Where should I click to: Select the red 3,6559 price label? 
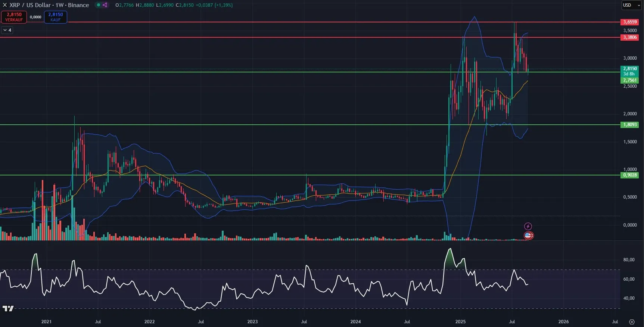click(x=630, y=22)
